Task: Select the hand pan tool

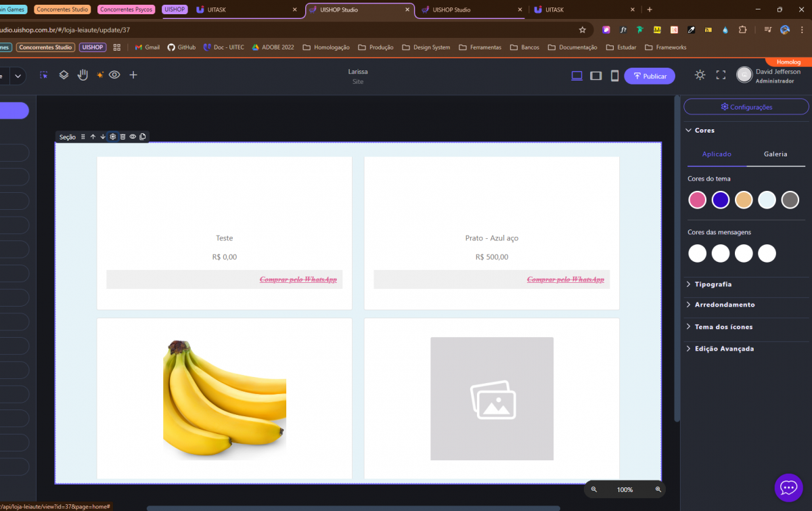Action: [x=83, y=75]
